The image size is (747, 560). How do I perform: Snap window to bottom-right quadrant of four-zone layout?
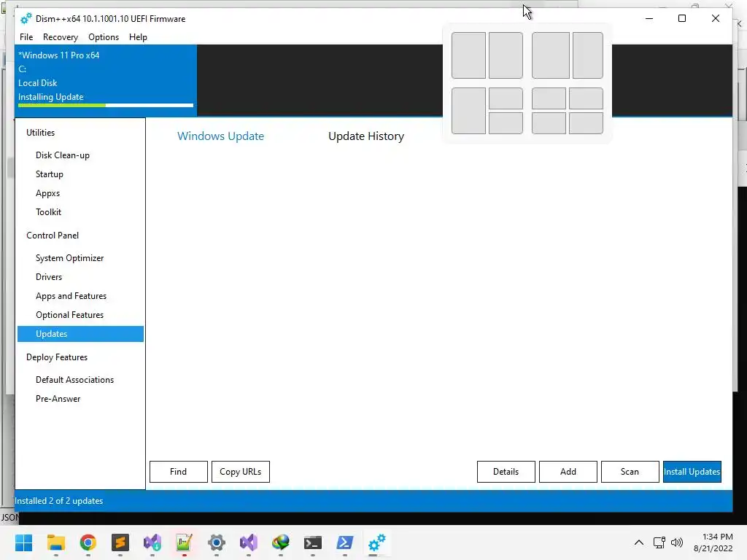[586, 122]
